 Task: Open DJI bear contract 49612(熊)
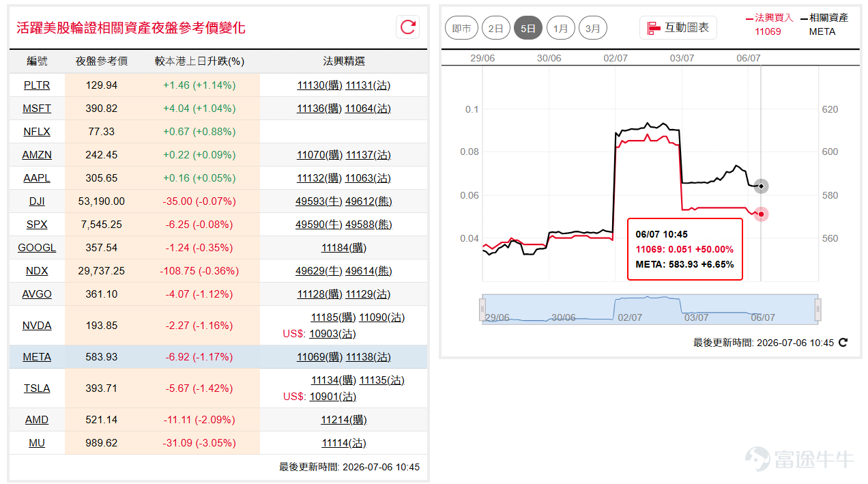[x=368, y=201]
